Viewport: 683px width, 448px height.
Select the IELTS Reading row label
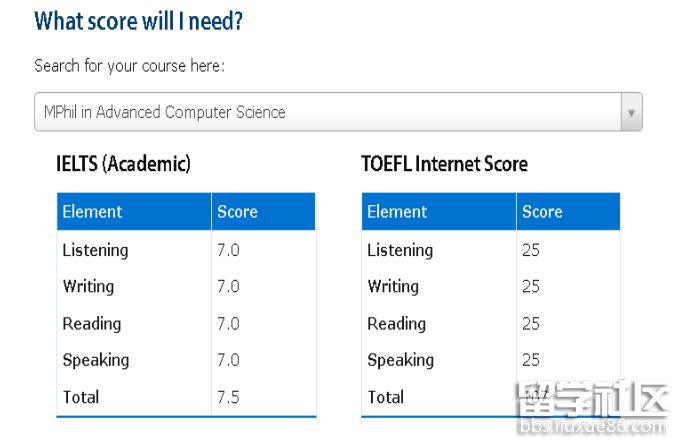pos(91,323)
